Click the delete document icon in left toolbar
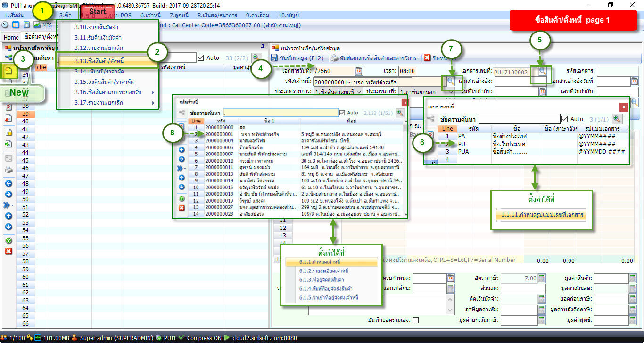The height and width of the screenshot is (343, 644). click(x=8, y=118)
